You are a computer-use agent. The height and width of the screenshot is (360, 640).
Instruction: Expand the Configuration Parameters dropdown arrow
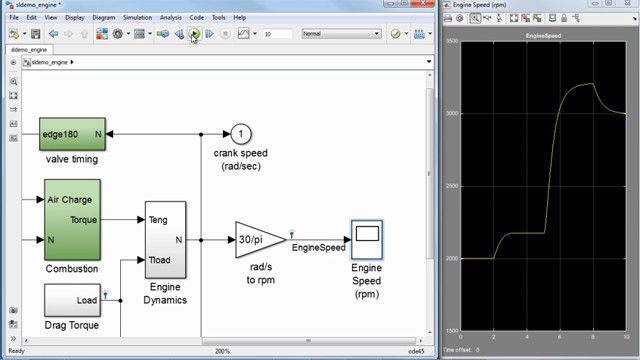pos(128,34)
